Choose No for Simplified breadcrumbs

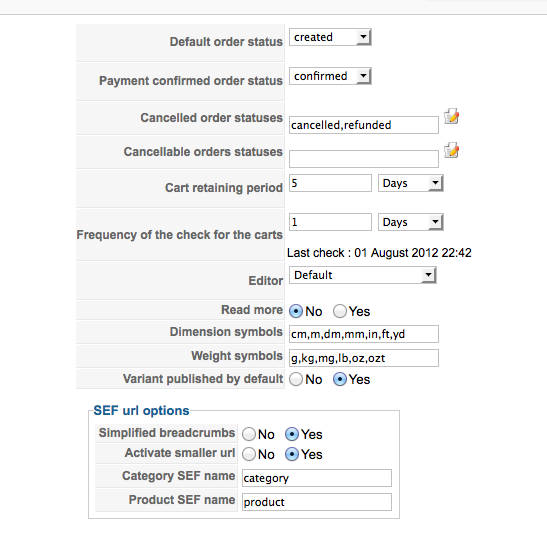pyautogui.click(x=249, y=434)
